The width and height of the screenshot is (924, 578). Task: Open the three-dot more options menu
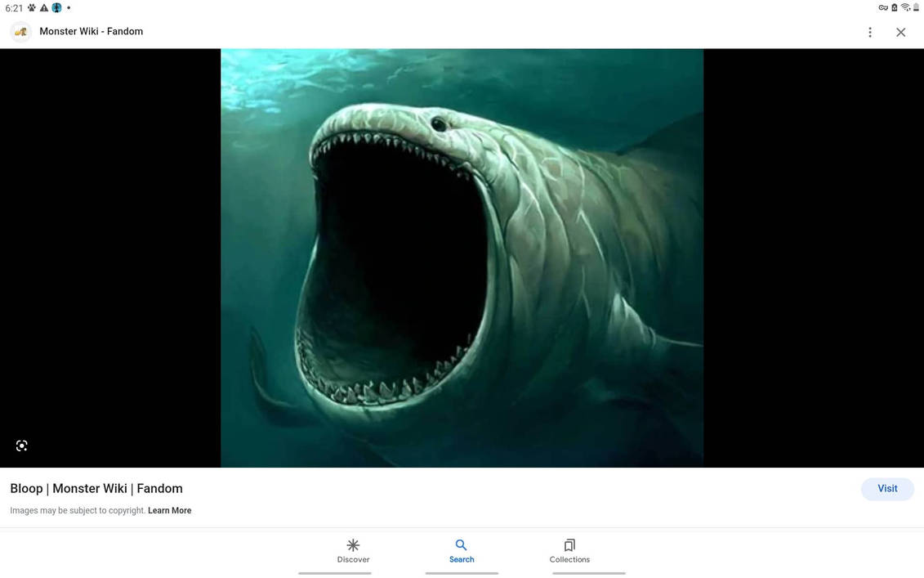pyautogui.click(x=870, y=33)
